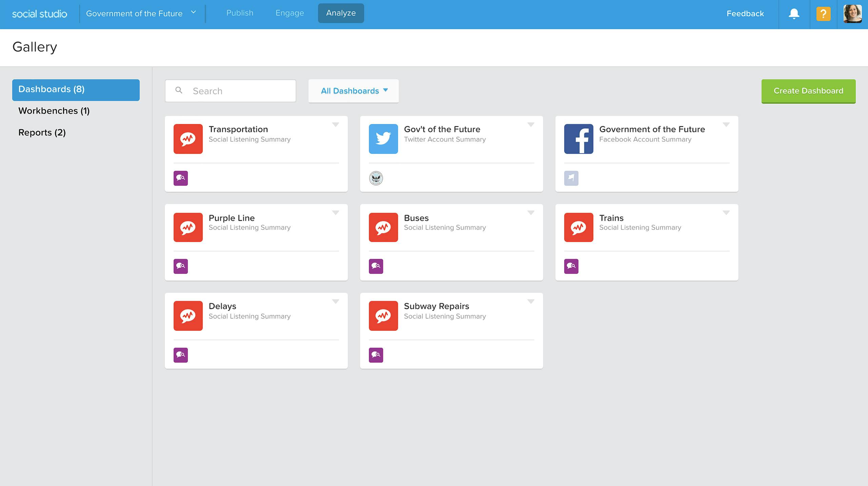Click the Purple Line red listening icon

(x=188, y=227)
